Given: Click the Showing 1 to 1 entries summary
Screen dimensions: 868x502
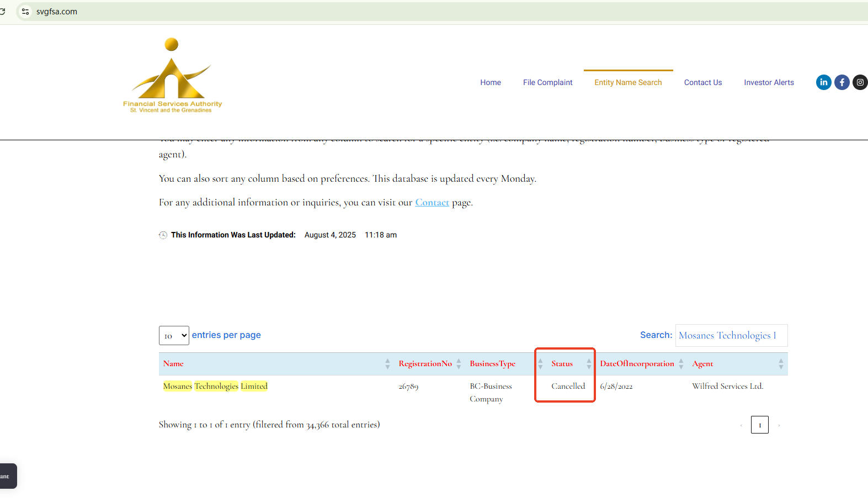Looking at the screenshot, I should pos(269,425).
